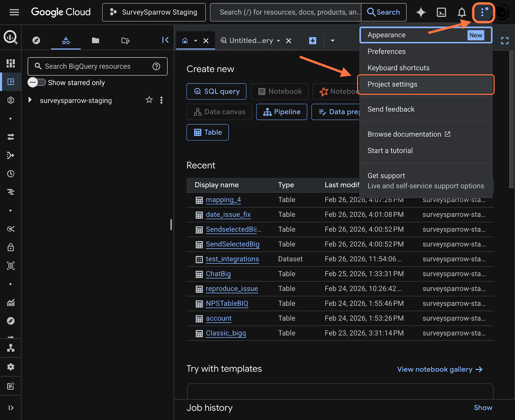Star the surveysparrow-staging project

click(149, 100)
